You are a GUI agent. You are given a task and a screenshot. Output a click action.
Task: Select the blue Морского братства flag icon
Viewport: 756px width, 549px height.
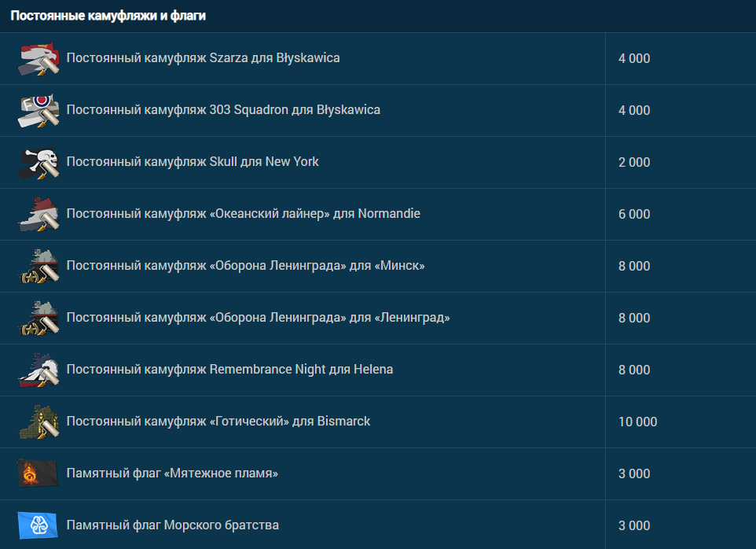pos(38,525)
